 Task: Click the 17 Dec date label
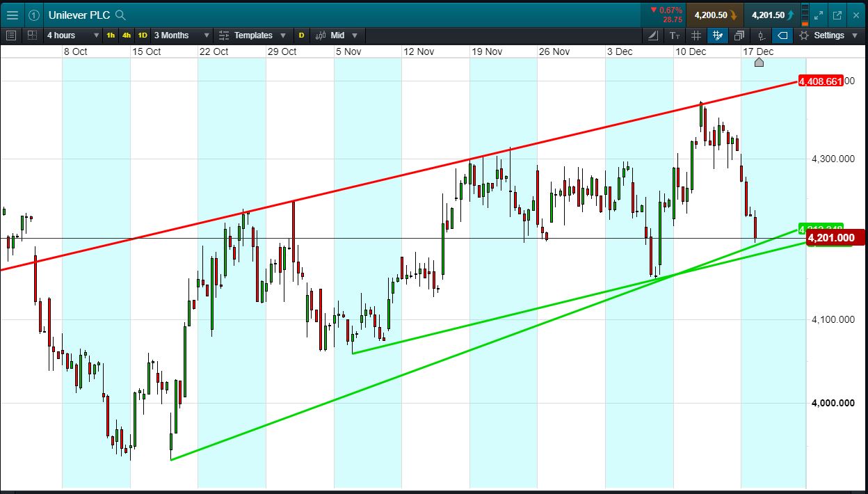(x=758, y=51)
